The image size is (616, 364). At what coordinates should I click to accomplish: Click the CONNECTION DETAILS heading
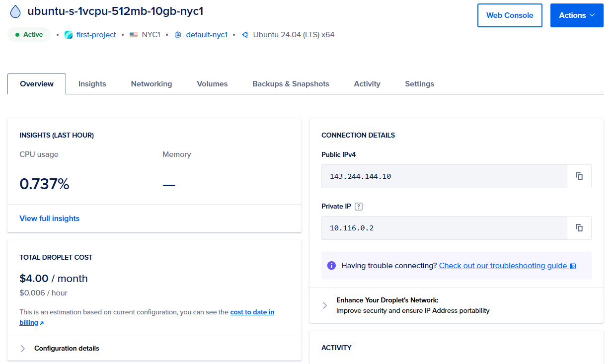click(358, 135)
